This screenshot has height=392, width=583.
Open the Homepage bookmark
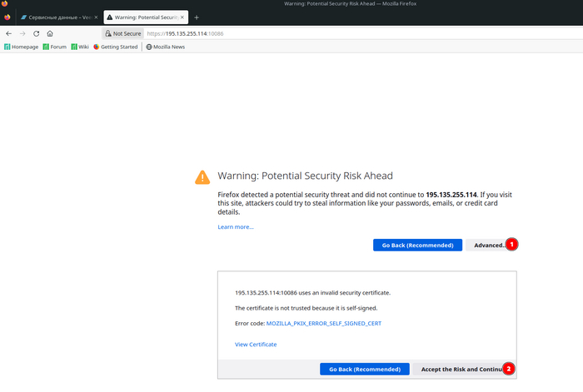[22, 47]
